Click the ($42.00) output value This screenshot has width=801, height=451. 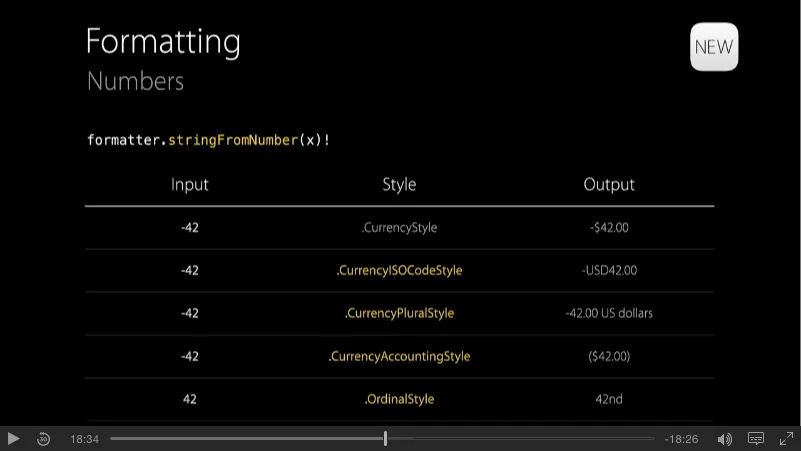609,356
